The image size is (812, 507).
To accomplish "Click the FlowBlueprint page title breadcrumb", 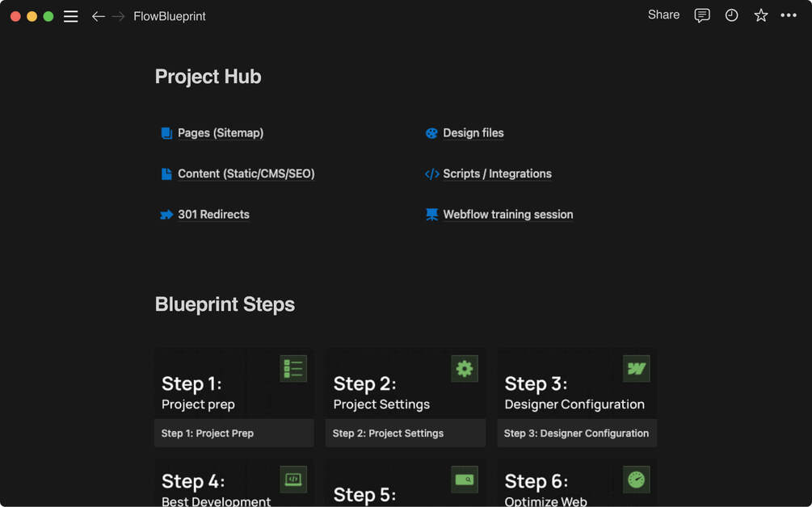I will click(170, 16).
